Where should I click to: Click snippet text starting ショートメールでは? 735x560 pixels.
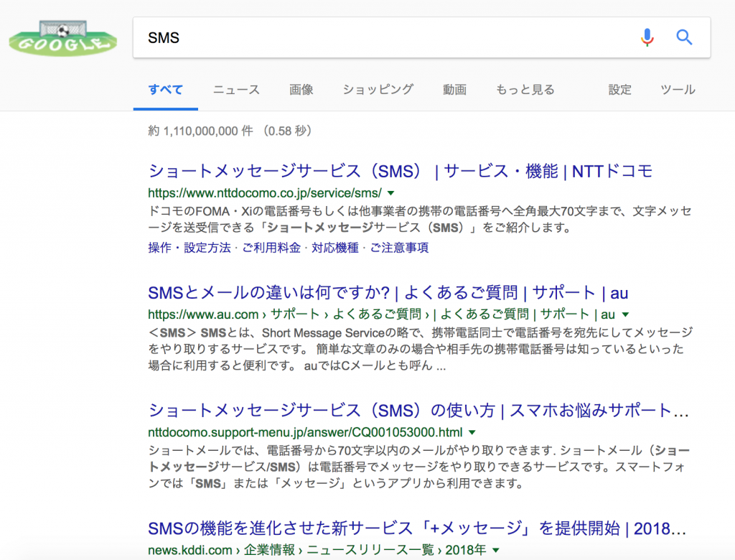(x=419, y=467)
